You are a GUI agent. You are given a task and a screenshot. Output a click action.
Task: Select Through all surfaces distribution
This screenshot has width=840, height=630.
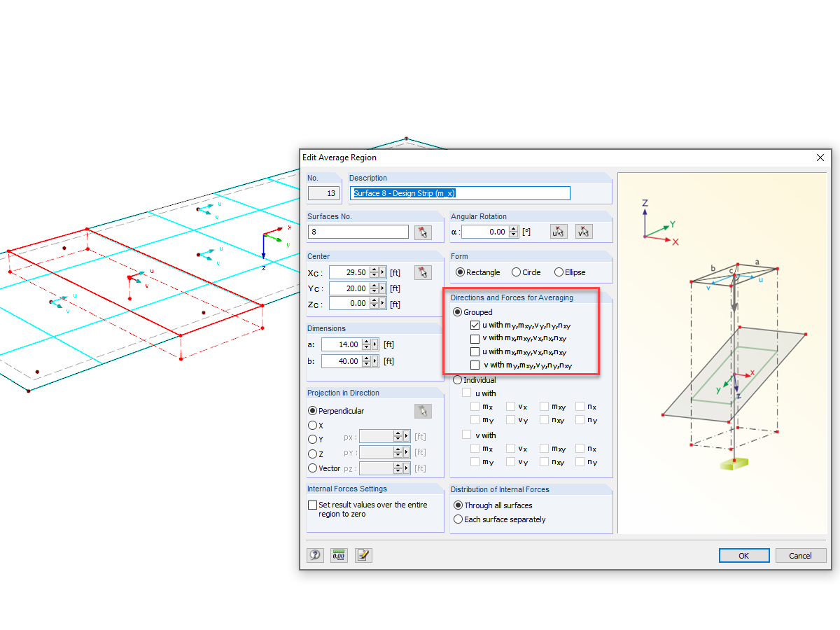coord(458,505)
